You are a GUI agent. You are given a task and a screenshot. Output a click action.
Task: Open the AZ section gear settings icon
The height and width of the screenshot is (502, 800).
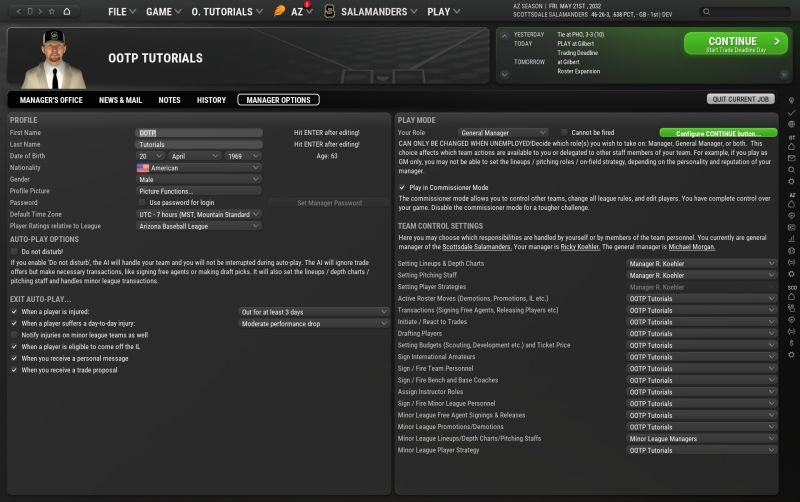point(791,274)
